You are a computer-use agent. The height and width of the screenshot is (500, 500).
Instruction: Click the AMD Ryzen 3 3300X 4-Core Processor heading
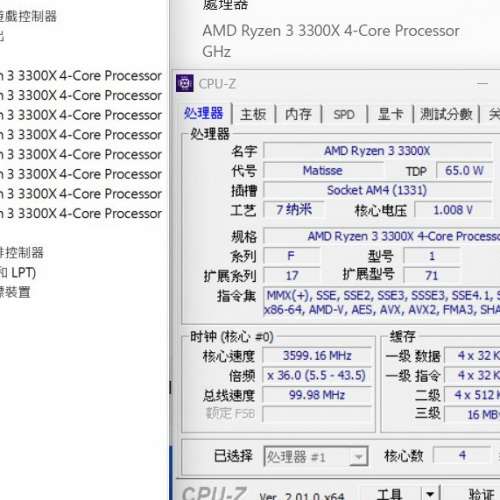[331, 31]
